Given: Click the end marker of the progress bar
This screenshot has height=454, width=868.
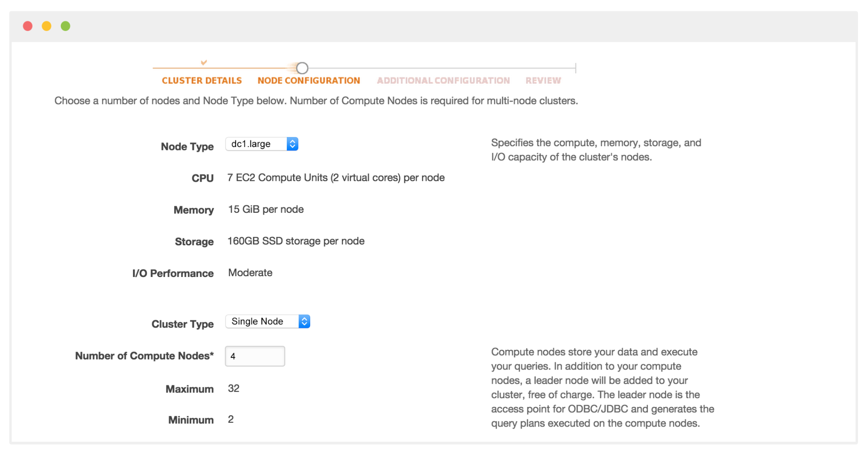Looking at the screenshot, I should click(575, 67).
